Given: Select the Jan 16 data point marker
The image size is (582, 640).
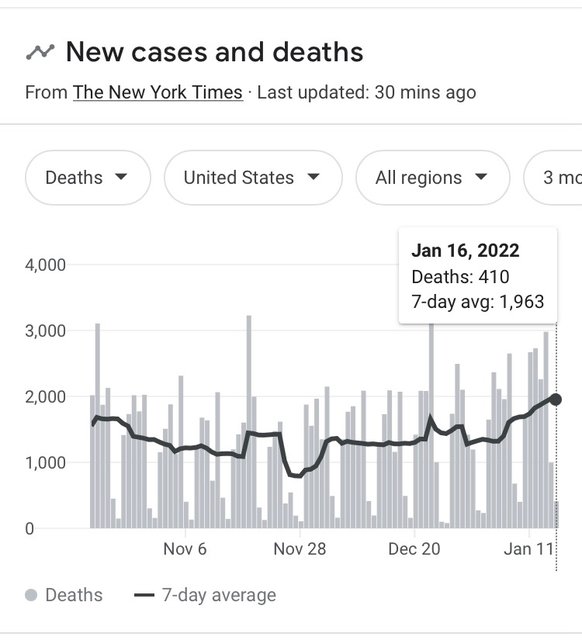Looking at the screenshot, I should [555, 400].
